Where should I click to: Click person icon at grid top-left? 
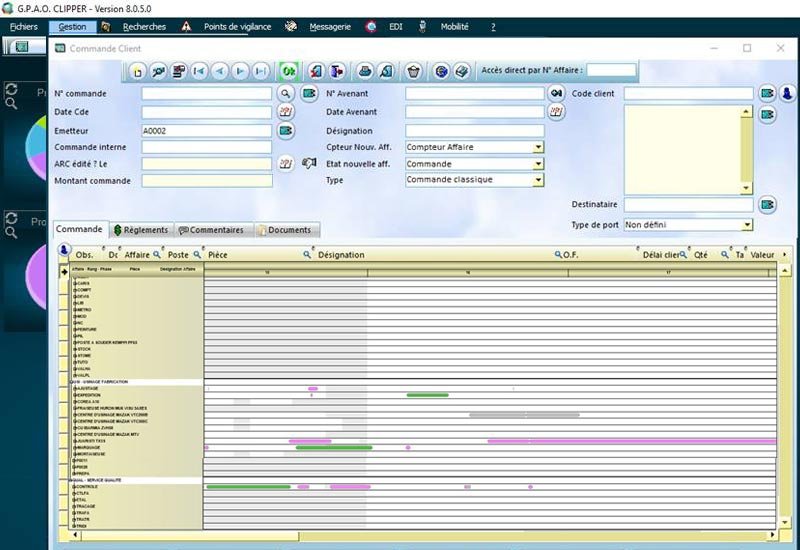[x=64, y=250]
